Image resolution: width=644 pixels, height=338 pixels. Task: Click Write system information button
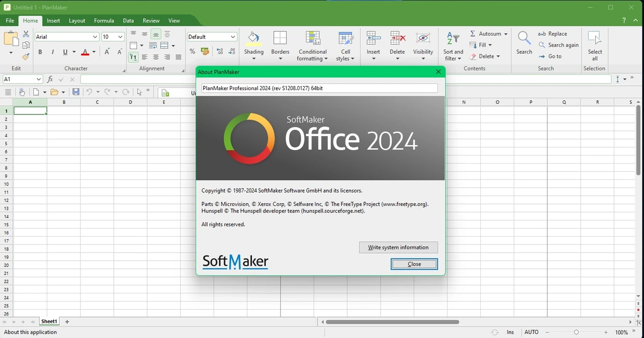coord(398,247)
